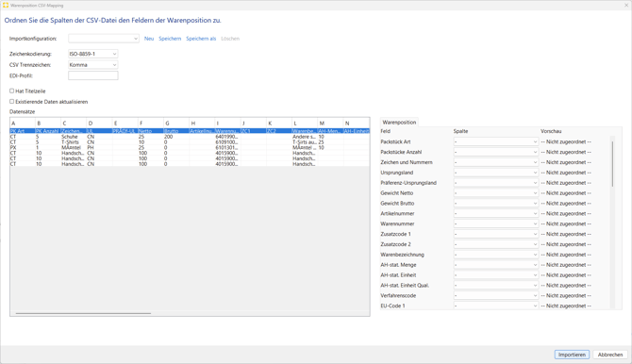Click the PX cell in column A
Viewport: 632px width, 364px height.
[x=23, y=147]
